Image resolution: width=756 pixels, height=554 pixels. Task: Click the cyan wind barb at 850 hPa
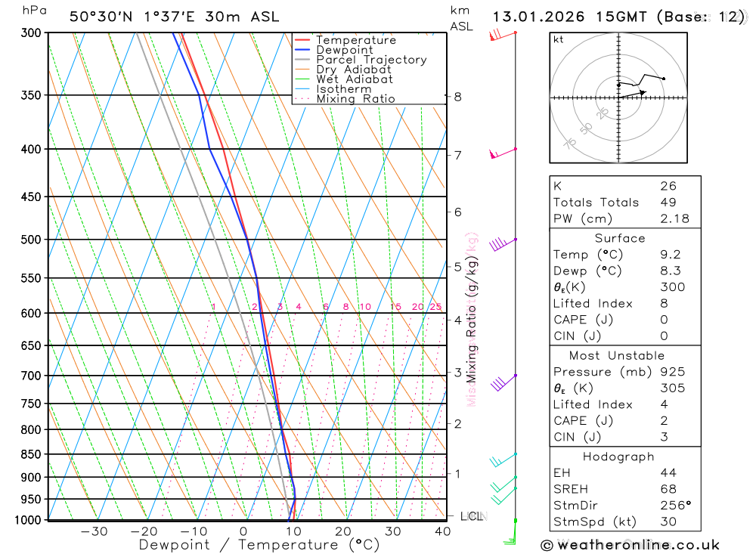(x=503, y=460)
